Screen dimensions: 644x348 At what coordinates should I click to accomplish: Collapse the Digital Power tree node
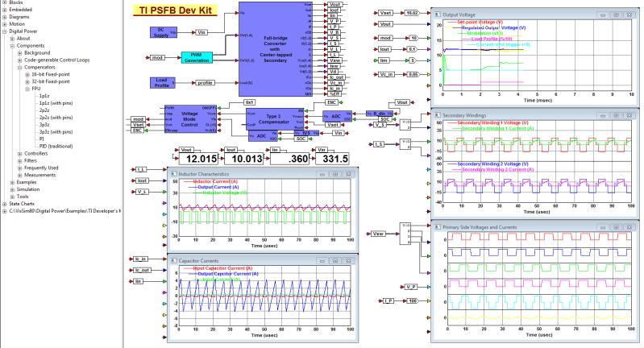[5, 31]
